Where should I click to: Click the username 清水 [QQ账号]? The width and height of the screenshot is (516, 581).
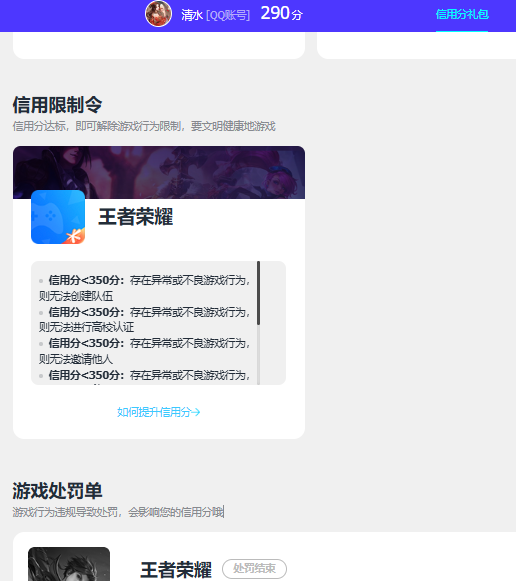tap(216, 15)
